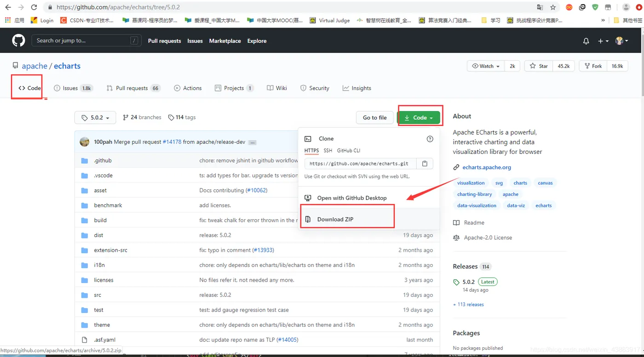
Task: Open Explore in top nav
Action: [257, 41]
